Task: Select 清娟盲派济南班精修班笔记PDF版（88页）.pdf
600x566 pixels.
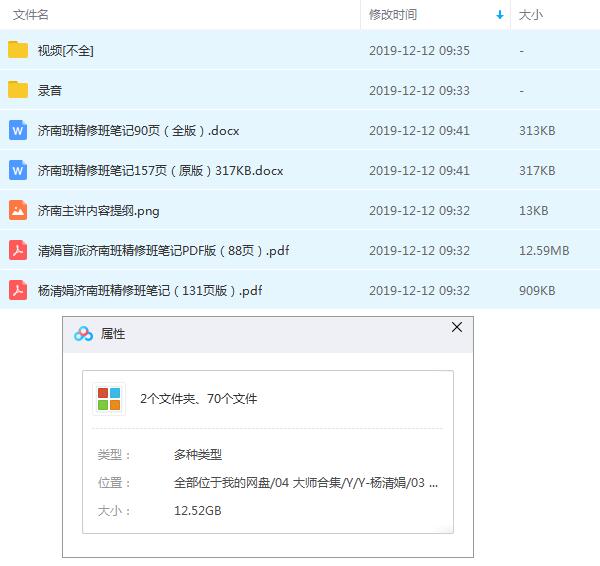Action: (163, 251)
